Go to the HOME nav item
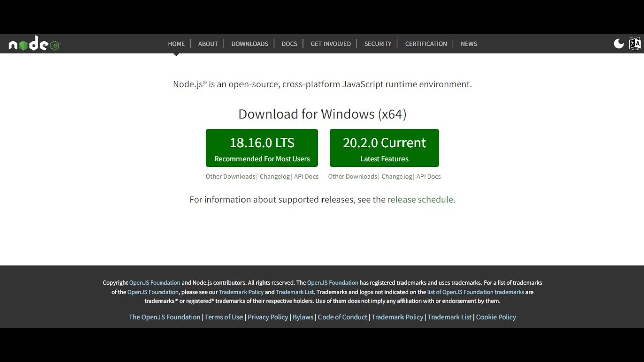The width and height of the screenshot is (644, 362). (x=176, y=44)
